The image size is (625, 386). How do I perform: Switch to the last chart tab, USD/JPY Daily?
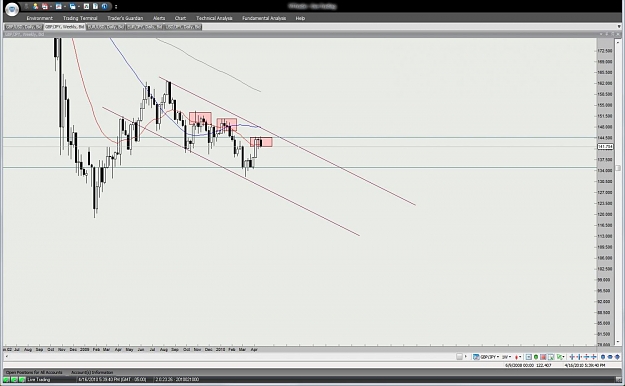point(183,27)
